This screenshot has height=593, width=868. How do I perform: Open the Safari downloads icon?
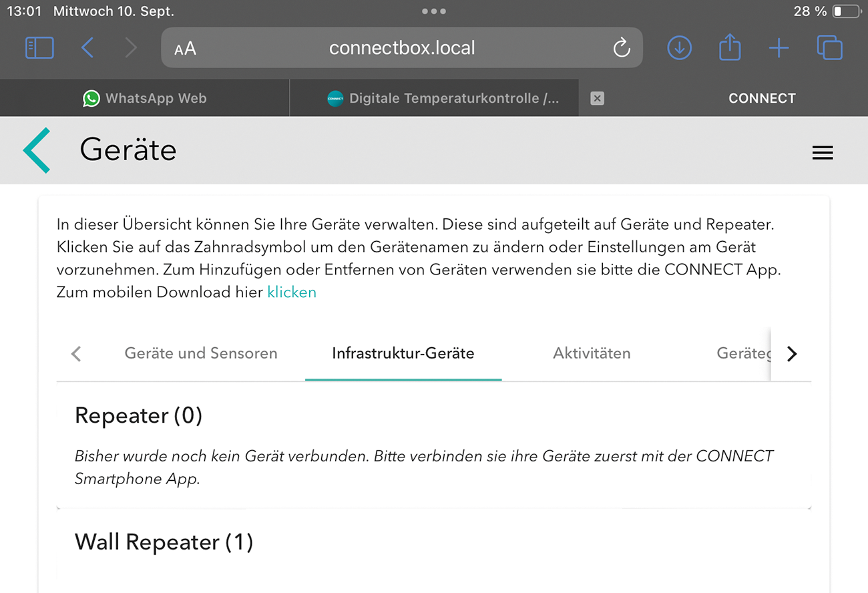click(x=679, y=48)
